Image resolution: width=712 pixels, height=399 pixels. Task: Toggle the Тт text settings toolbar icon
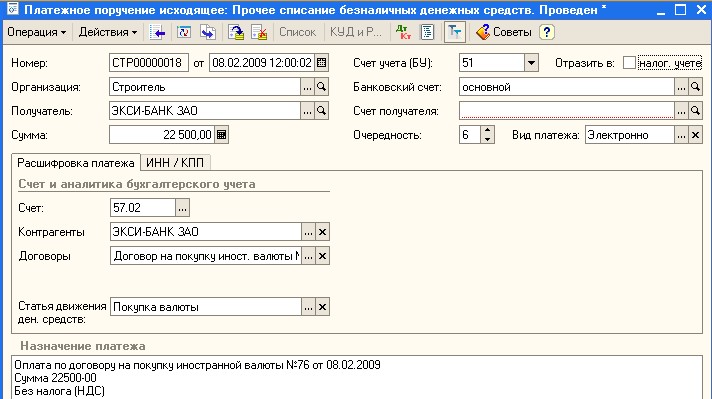pyautogui.click(x=455, y=32)
